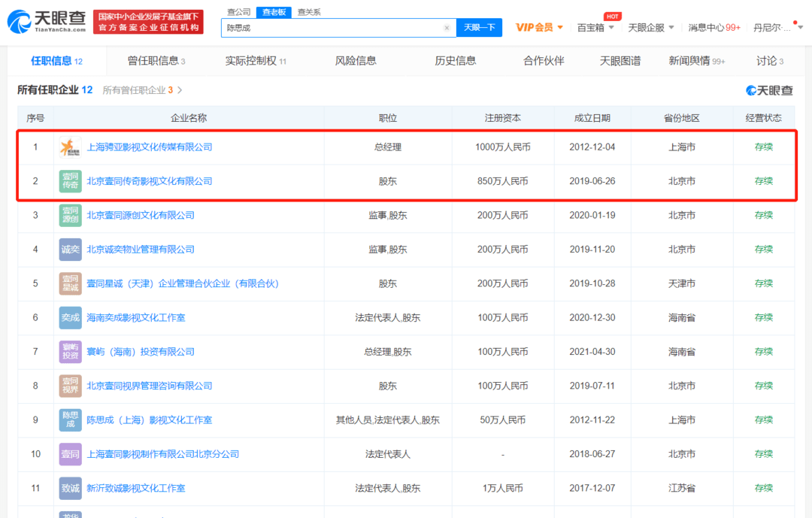Open 海南奕成影视文化工作室 link
Image resolution: width=812 pixels, height=518 pixels.
pyautogui.click(x=135, y=317)
